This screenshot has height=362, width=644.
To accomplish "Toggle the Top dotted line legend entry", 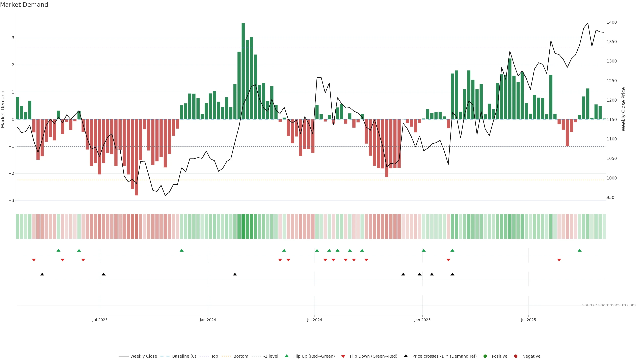I will tap(214, 356).
